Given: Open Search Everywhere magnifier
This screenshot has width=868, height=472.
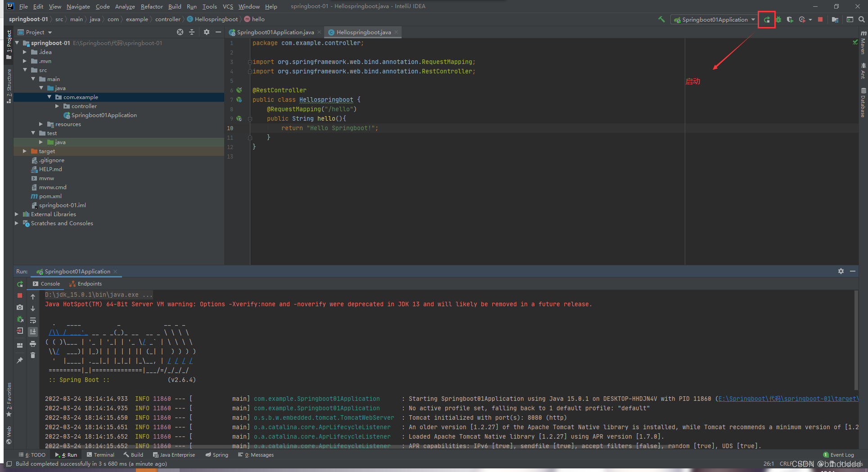Looking at the screenshot, I should (861, 19).
